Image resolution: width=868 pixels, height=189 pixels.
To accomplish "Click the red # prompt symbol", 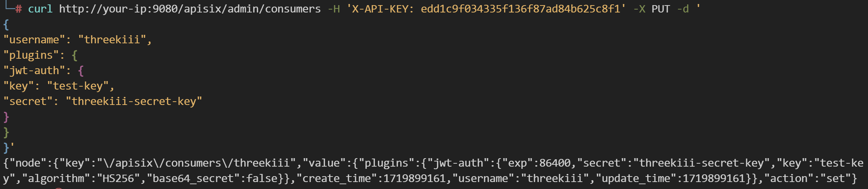I will coord(18,9).
